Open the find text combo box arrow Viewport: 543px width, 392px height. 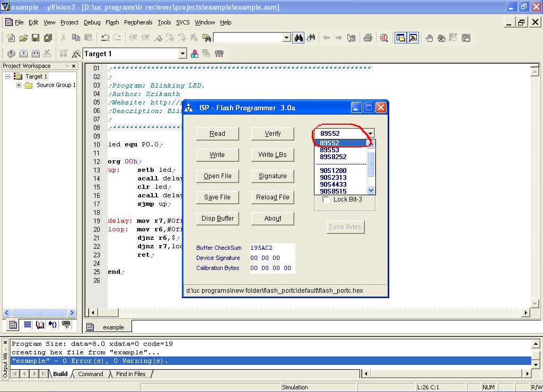(286, 38)
